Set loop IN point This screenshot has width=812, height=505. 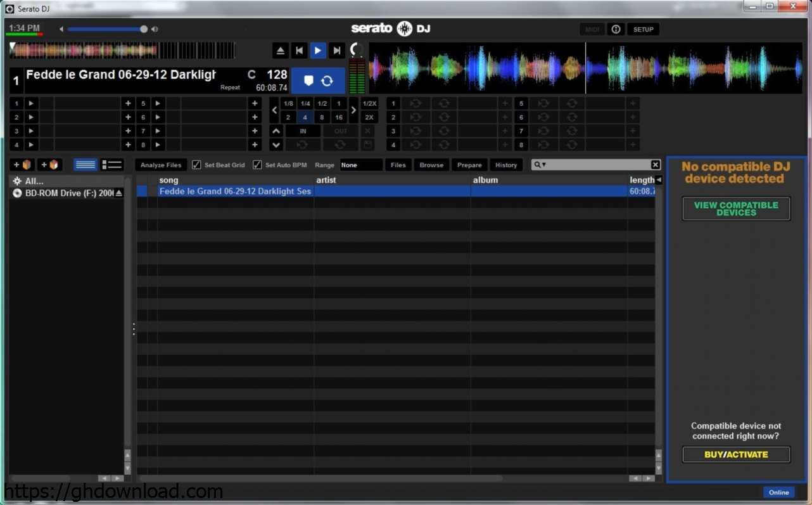pyautogui.click(x=303, y=131)
